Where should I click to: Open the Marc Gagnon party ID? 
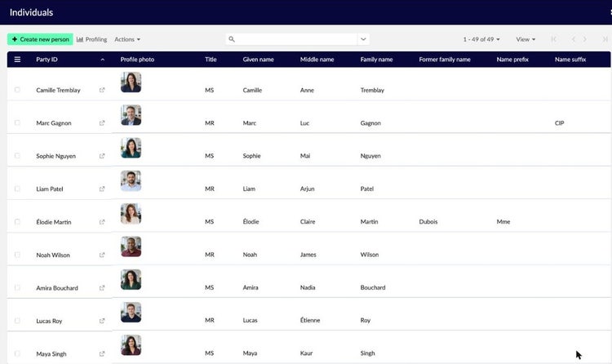54,123
